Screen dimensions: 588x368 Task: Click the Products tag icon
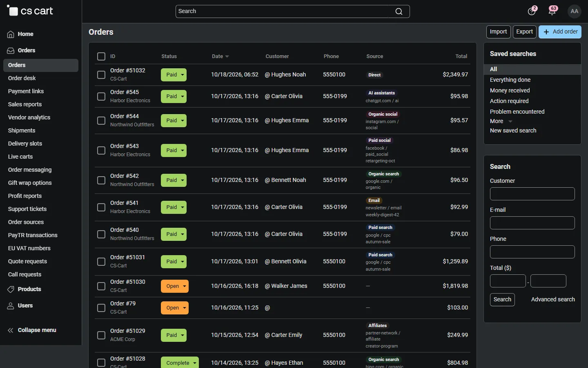11,289
